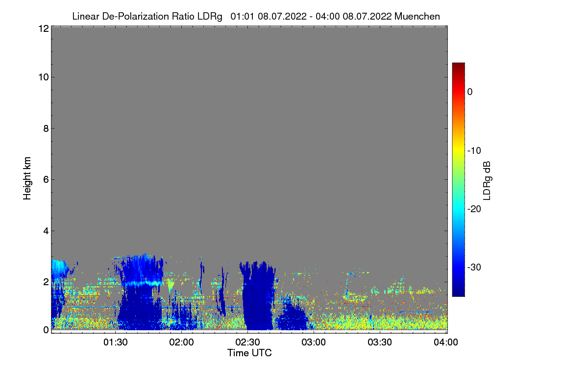Click the colorbar value '0'
Screen dimensions: 588x392
point(470,92)
